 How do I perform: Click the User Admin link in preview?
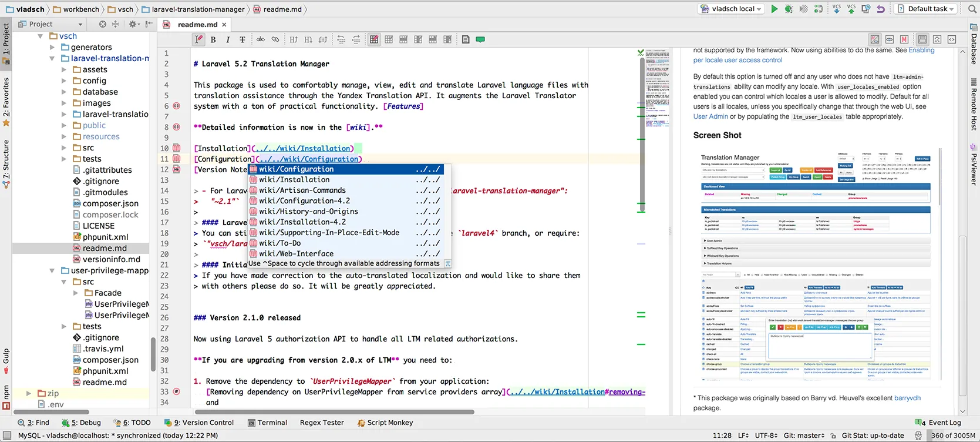(x=710, y=116)
